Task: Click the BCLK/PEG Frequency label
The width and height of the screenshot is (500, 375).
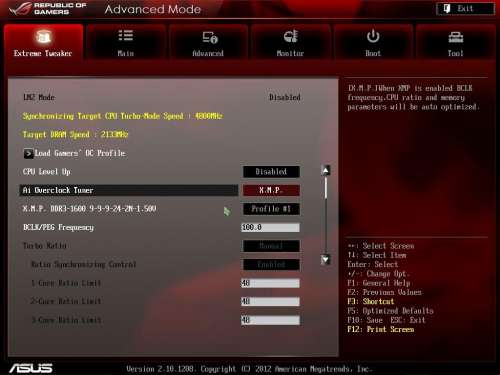Action: coord(58,227)
